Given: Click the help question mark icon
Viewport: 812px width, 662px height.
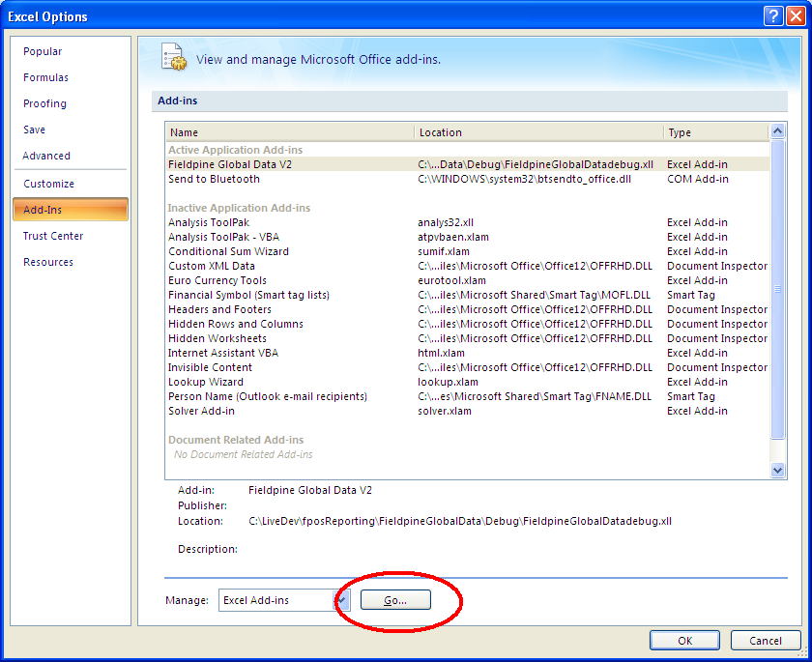Looking at the screenshot, I should pyautogui.click(x=773, y=16).
